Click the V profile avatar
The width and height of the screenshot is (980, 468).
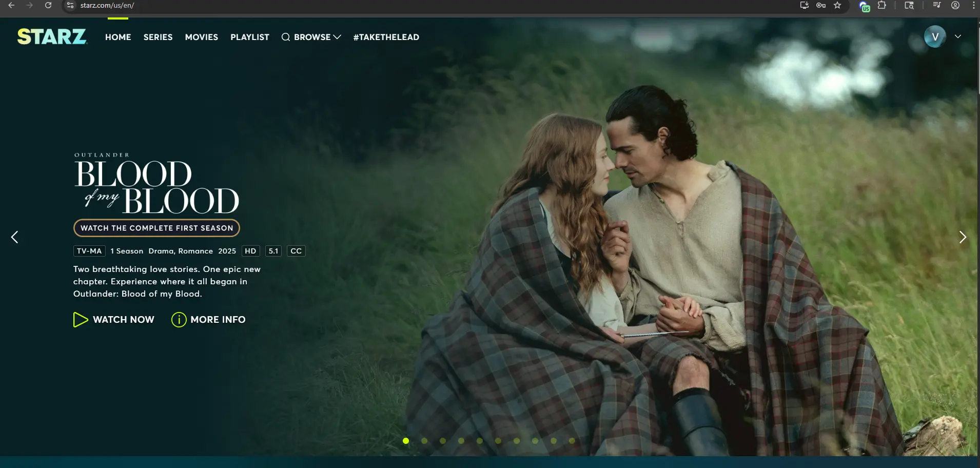(x=935, y=36)
